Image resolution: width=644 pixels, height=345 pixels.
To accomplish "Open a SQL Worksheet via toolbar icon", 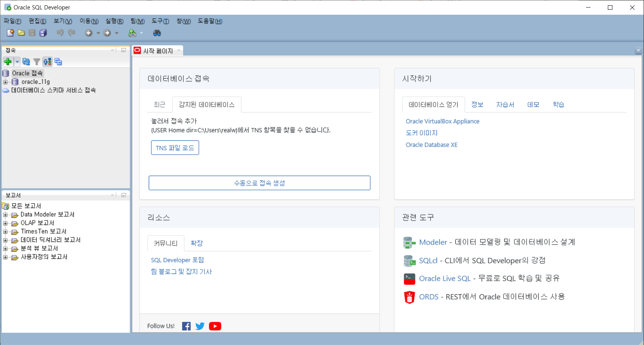I will (x=132, y=33).
